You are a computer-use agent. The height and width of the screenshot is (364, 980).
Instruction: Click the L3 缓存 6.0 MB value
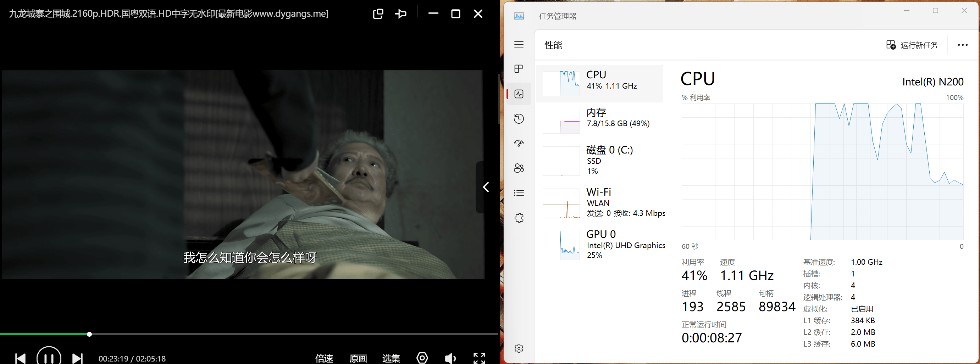tap(863, 344)
